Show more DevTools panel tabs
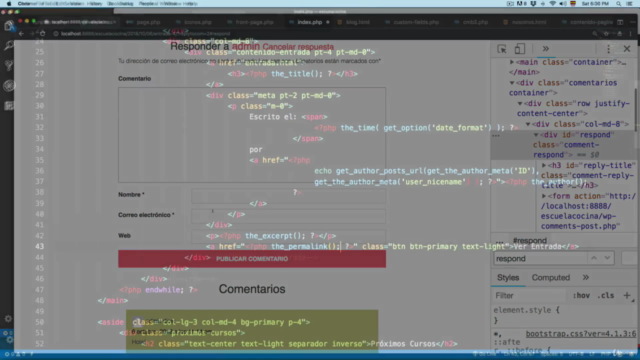Screen dimensions: 640x360 [545, 49]
